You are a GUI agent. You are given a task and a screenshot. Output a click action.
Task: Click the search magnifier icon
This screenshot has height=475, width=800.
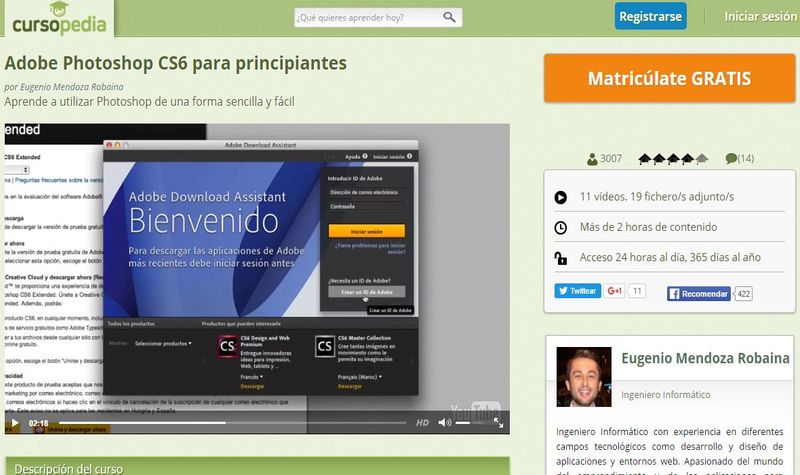pyautogui.click(x=449, y=17)
